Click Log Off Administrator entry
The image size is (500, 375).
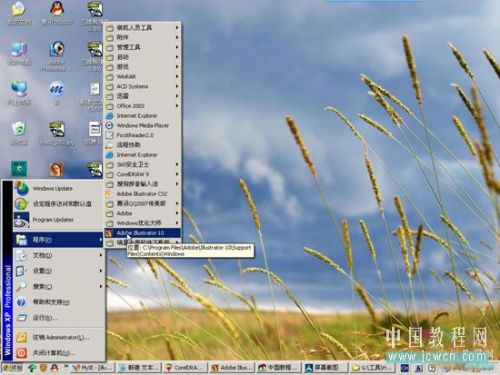pos(59,337)
